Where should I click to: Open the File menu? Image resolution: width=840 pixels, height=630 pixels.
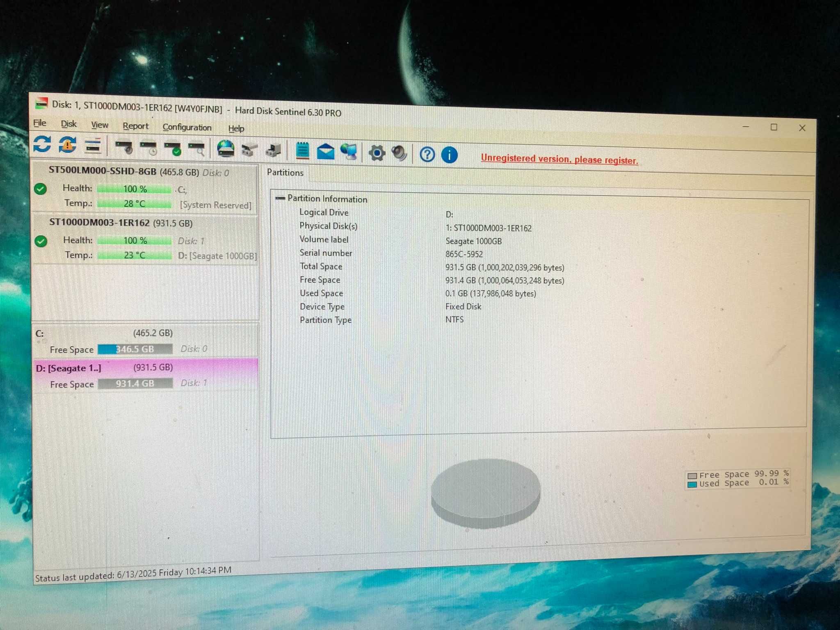pyautogui.click(x=40, y=123)
